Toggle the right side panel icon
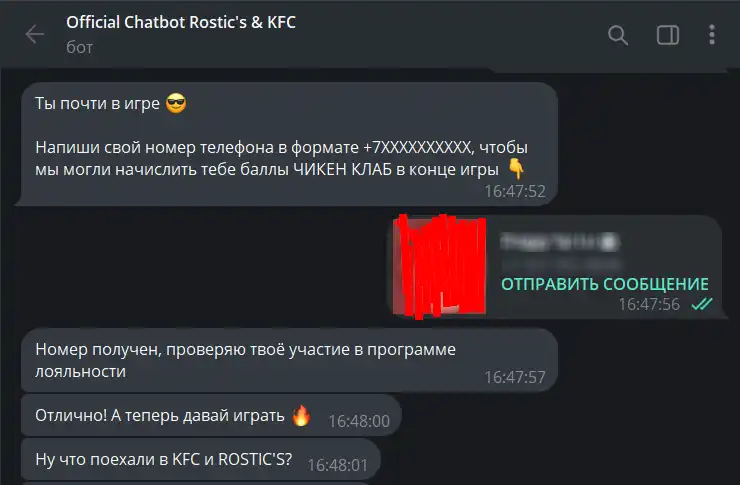The width and height of the screenshot is (740, 485). pyautogui.click(x=668, y=35)
